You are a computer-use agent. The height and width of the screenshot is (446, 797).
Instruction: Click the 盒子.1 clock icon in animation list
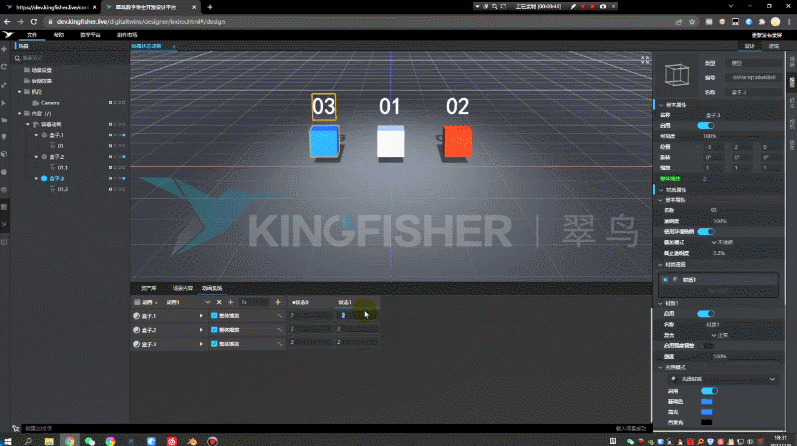click(x=136, y=316)
